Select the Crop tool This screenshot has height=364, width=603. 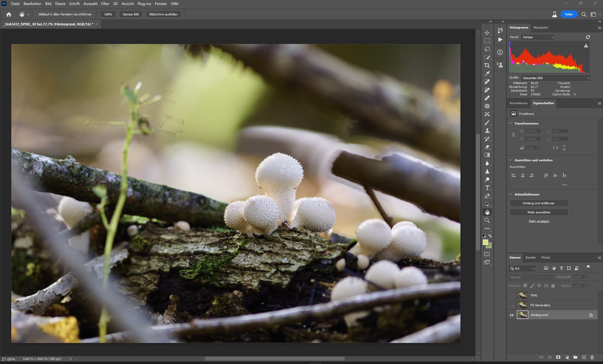coord(487,65)
